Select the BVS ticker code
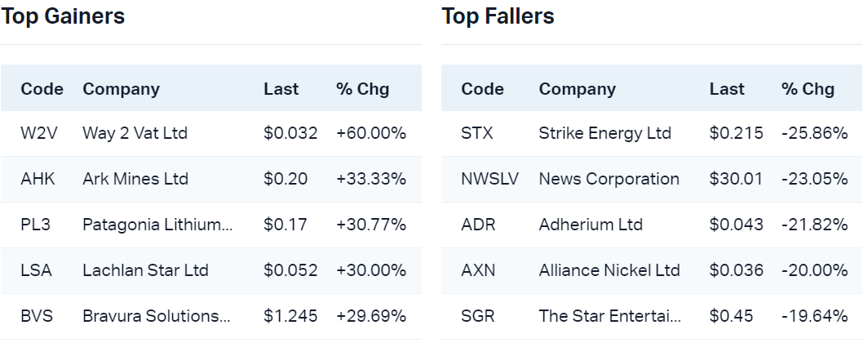Viewport: 868px width, 343px height. click(37, 315)
